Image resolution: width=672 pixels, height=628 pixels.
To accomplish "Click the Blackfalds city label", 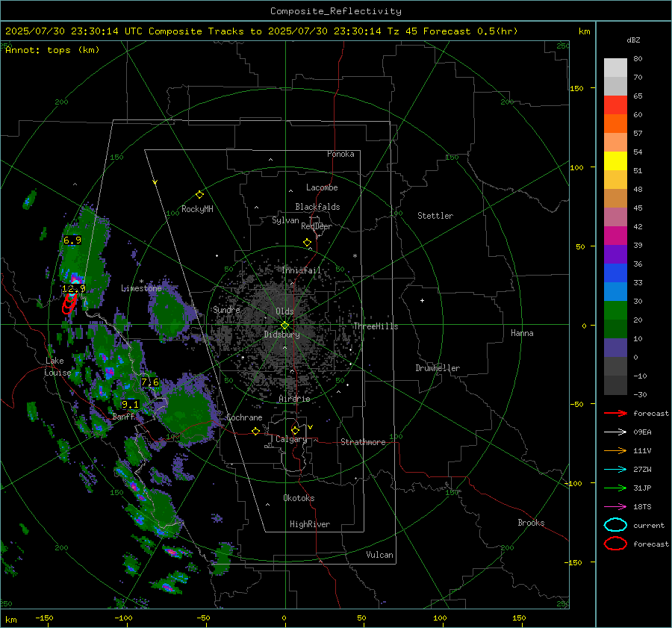I will tap(317, 207).
